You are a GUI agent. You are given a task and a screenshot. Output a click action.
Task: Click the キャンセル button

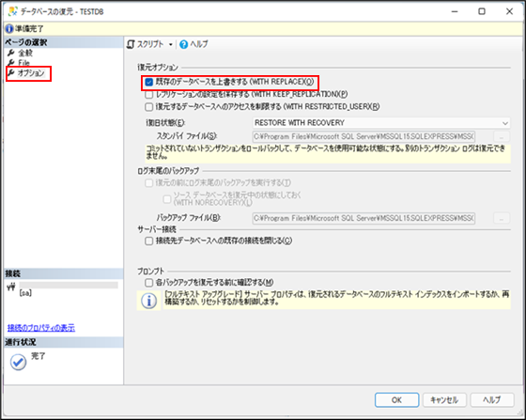(444, 400)
